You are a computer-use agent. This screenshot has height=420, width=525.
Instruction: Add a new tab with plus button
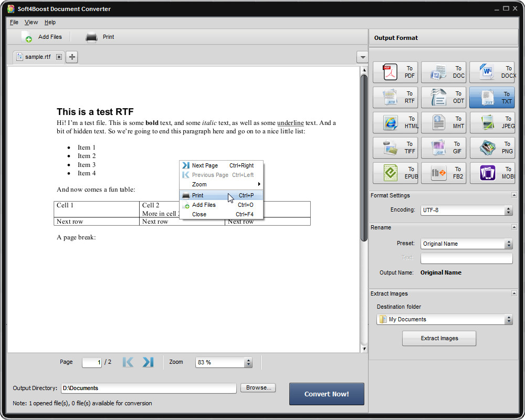point(71,57)
